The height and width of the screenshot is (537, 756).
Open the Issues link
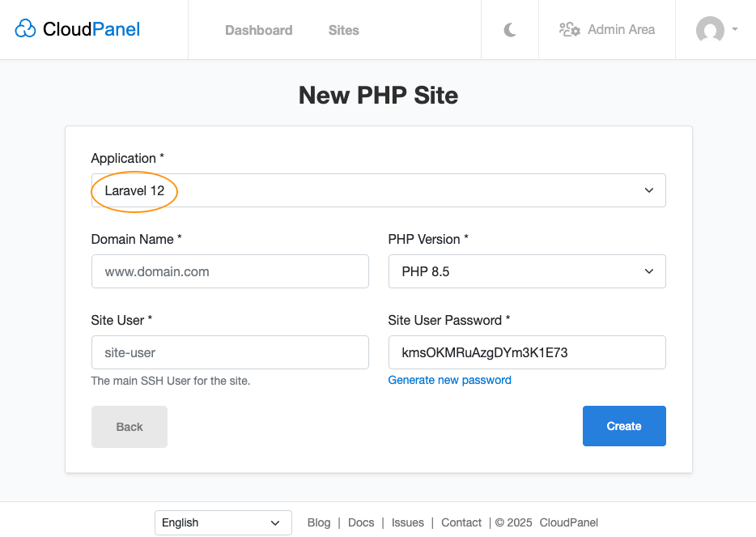[407, 522]
